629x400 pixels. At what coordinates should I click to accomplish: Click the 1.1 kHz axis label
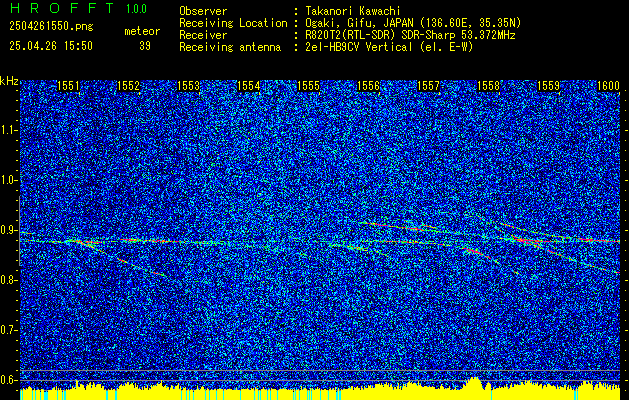coord(8,130)
